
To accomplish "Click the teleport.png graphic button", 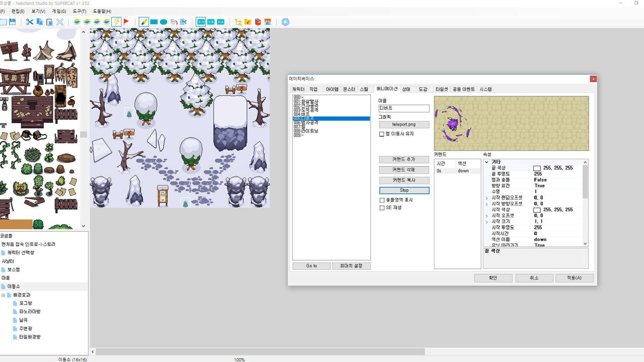I will [404, 125].
